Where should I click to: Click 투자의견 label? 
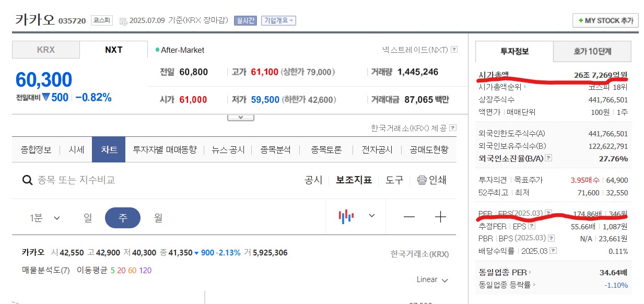[493, 180]
